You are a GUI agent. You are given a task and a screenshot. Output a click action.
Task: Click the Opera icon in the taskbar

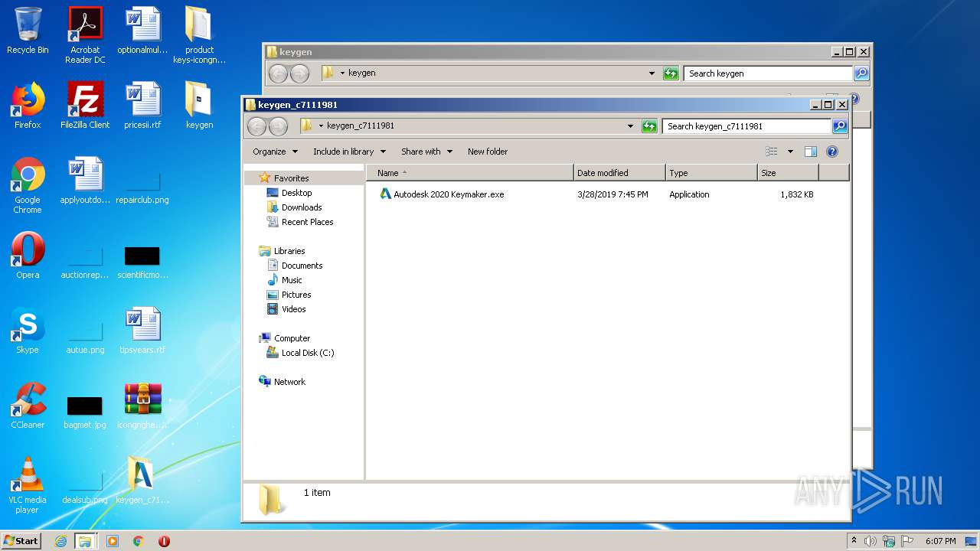[x=164, y=541]
